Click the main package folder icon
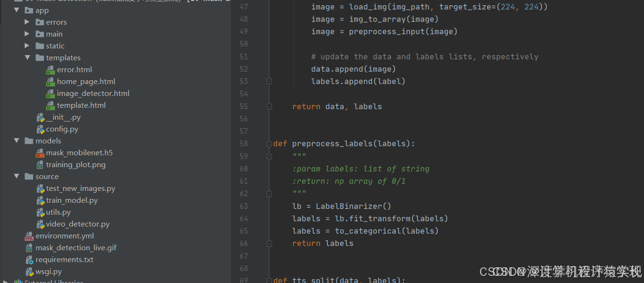This screenshot has height=283, width=644. [x=39, y=34]
